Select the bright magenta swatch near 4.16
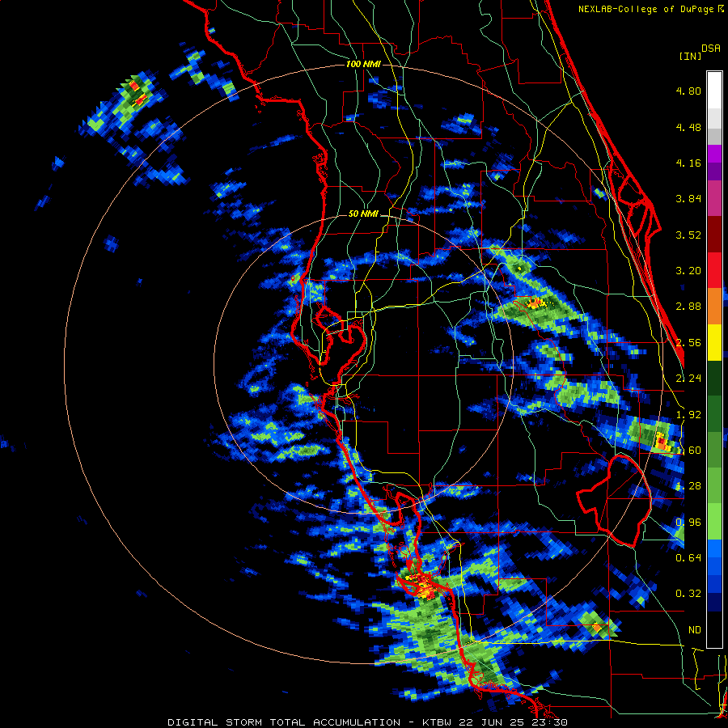728x728 pixels. click(714, 154)
